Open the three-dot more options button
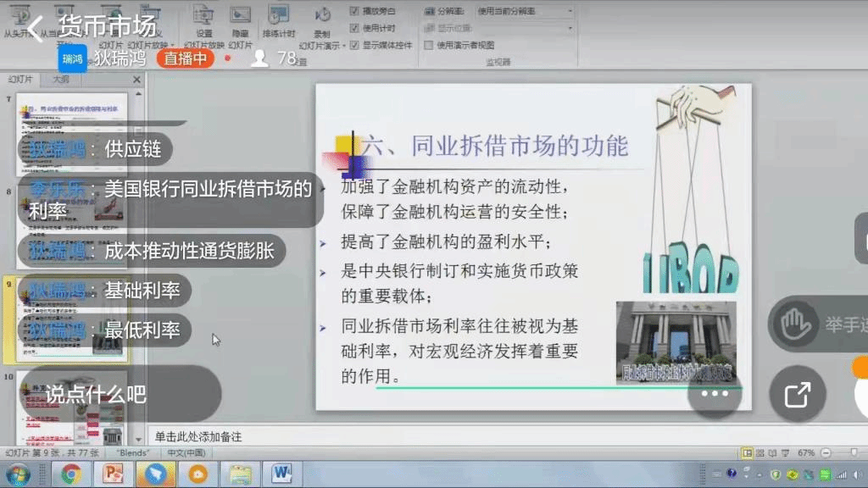The width and height of the screenshot is (868, 488). (x=714, y=394)
